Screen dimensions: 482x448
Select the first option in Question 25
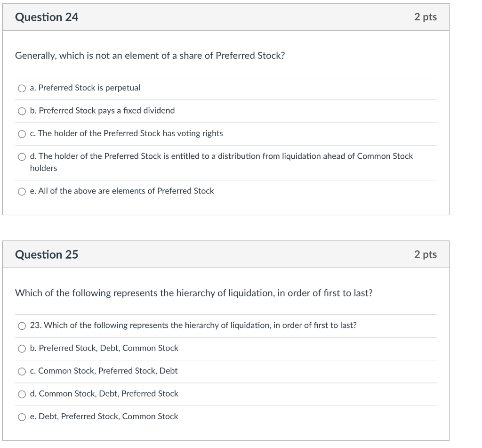22,326
